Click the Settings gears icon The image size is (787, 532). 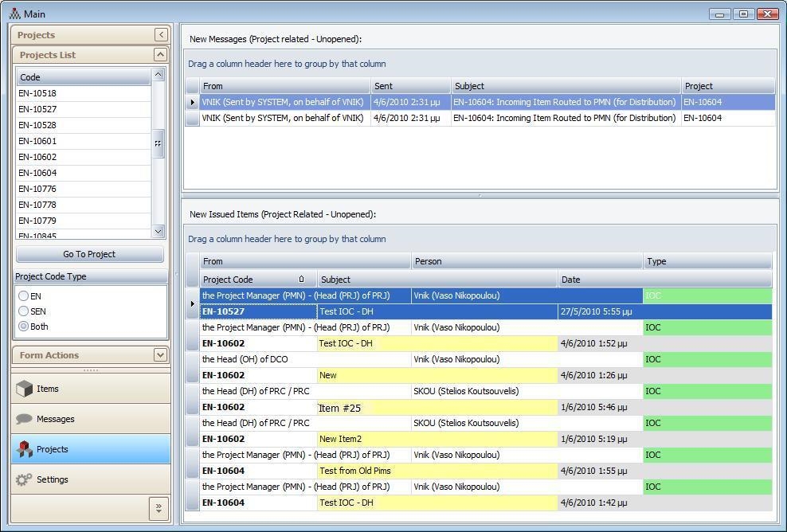pos(24,479)
